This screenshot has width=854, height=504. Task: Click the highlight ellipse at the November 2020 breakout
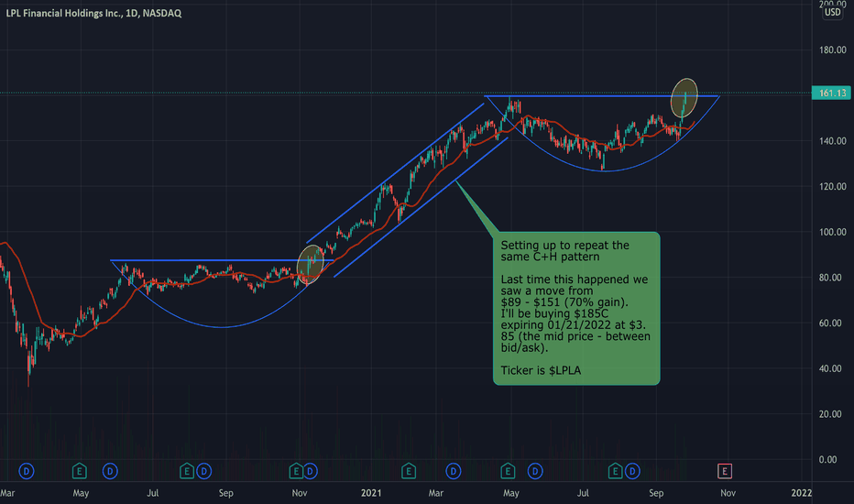311,264
